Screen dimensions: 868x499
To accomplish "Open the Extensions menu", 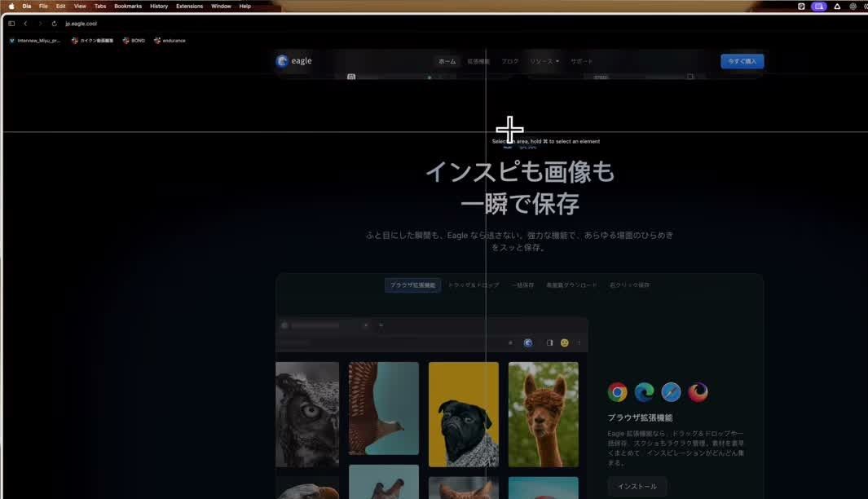I will (189, 6).
